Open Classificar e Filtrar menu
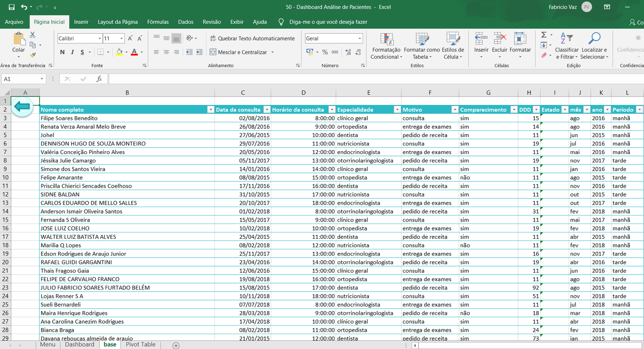The height and width of the screenshot is (349, 644). [567, 46]
